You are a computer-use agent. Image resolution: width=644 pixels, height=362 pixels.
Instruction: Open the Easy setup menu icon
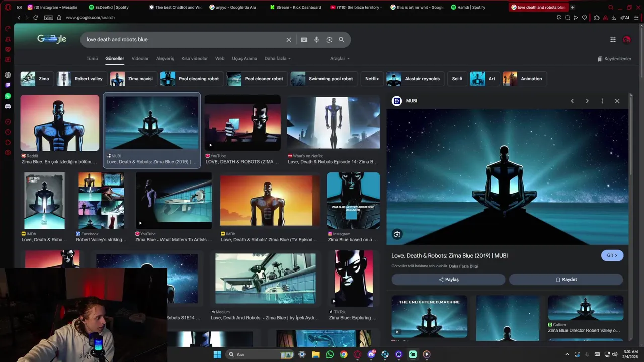point(636,18)
